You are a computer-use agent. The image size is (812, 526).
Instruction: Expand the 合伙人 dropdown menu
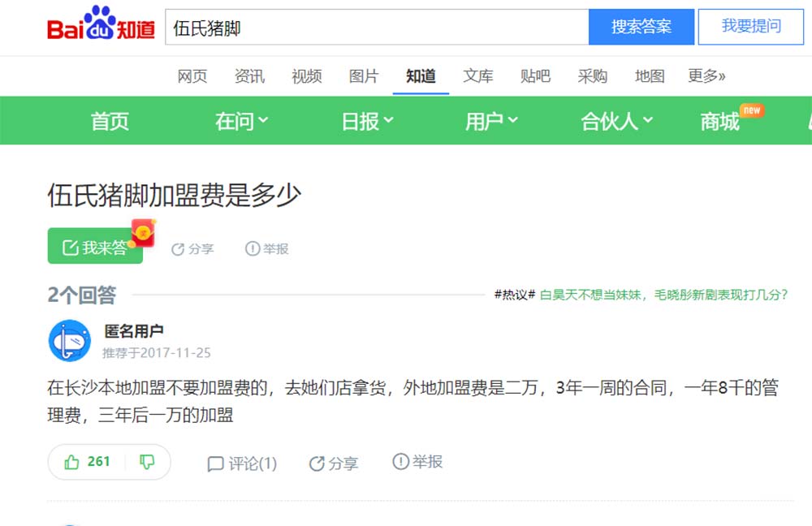tap(616, 121)
